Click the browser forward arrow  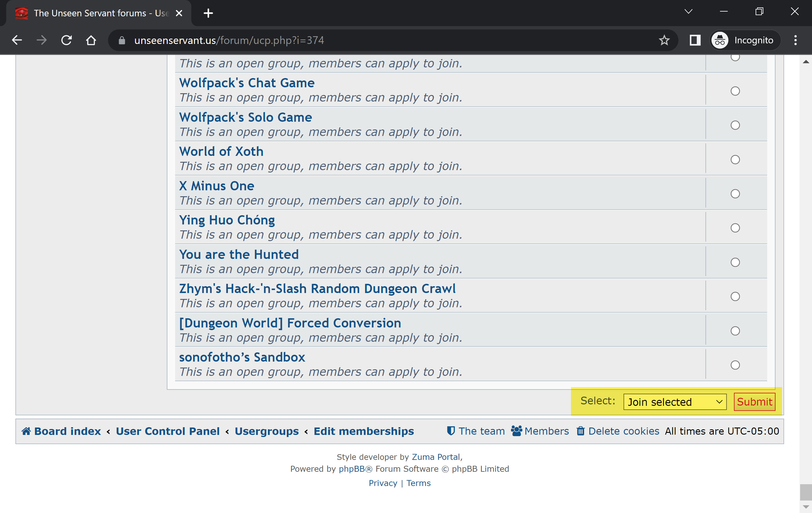pos(42,40)
